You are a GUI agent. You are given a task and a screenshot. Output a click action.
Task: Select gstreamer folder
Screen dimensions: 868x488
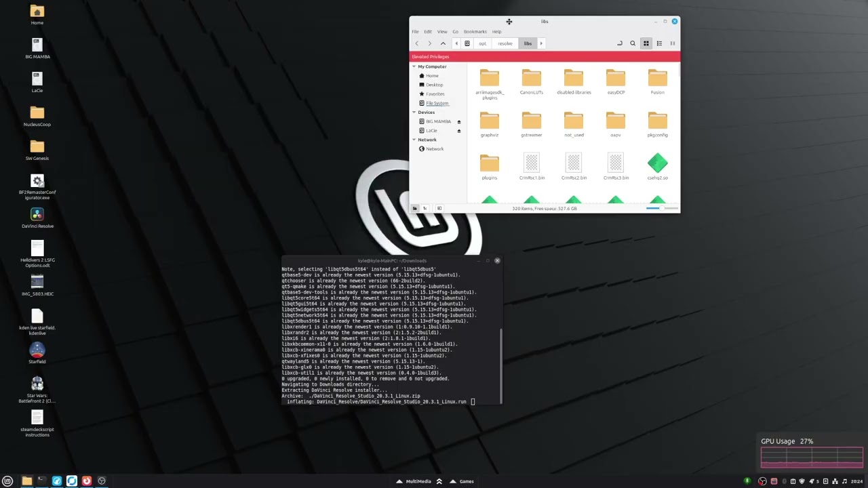click(532, 125)
